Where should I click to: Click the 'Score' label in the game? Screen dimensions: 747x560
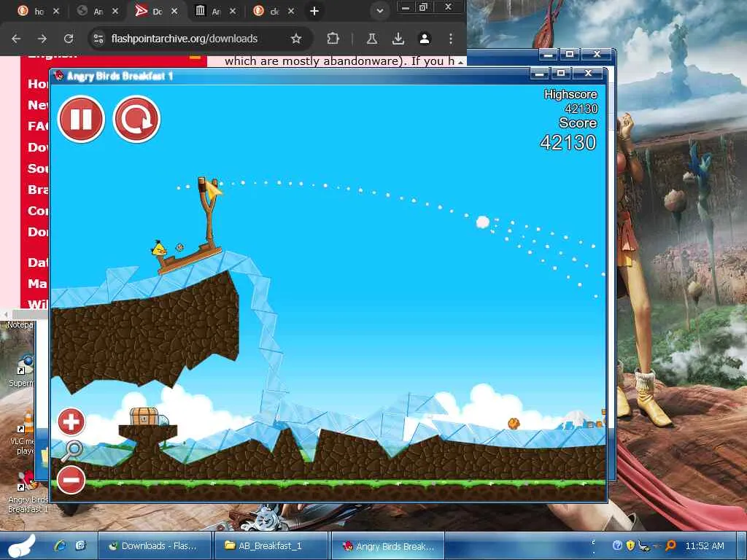point(578,122)
